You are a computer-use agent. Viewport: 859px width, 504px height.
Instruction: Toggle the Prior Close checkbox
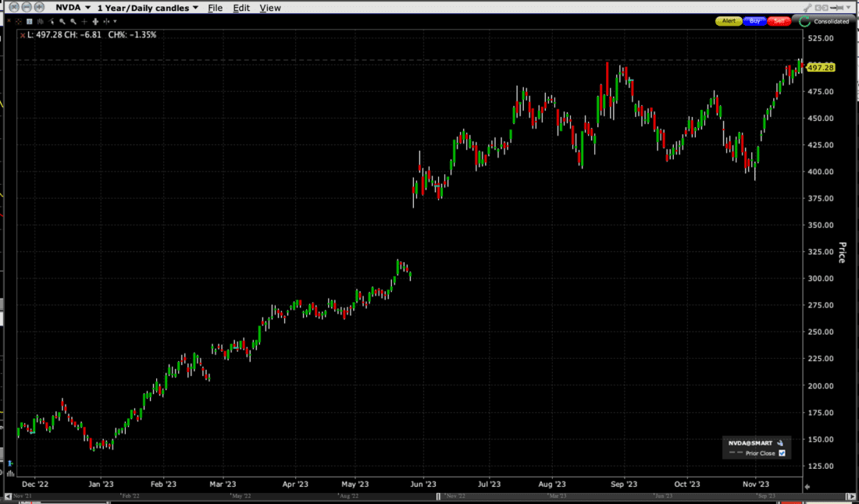782,453
